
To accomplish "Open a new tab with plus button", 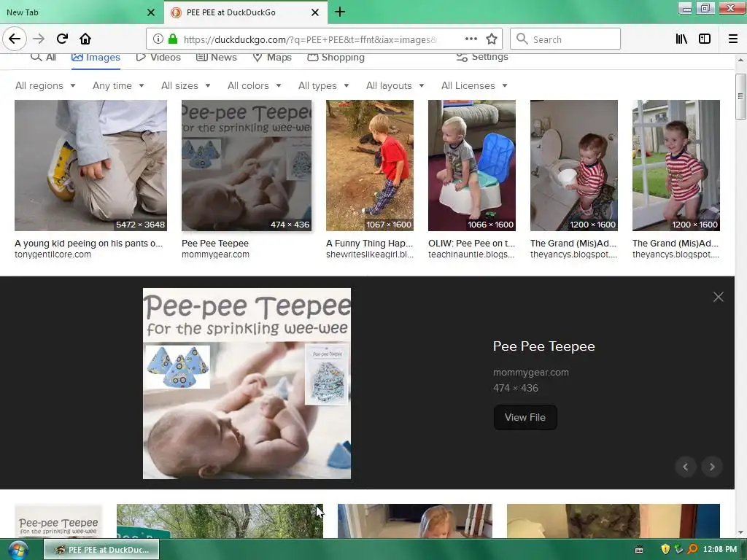I will (340, 12).
